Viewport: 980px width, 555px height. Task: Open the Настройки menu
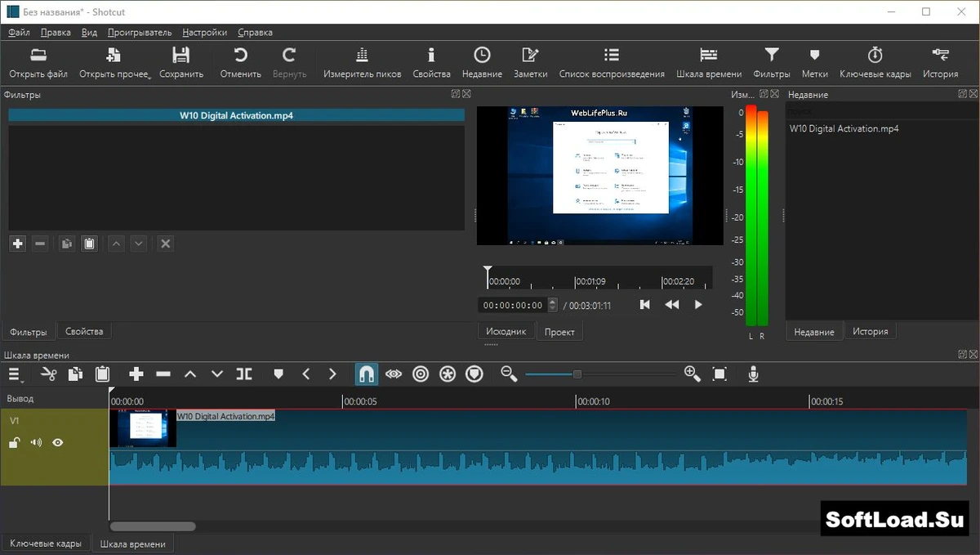click(x=205, y=33)
